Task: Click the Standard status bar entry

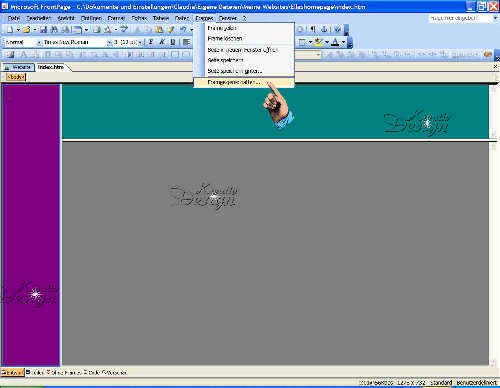Action: tap(441, 383)
